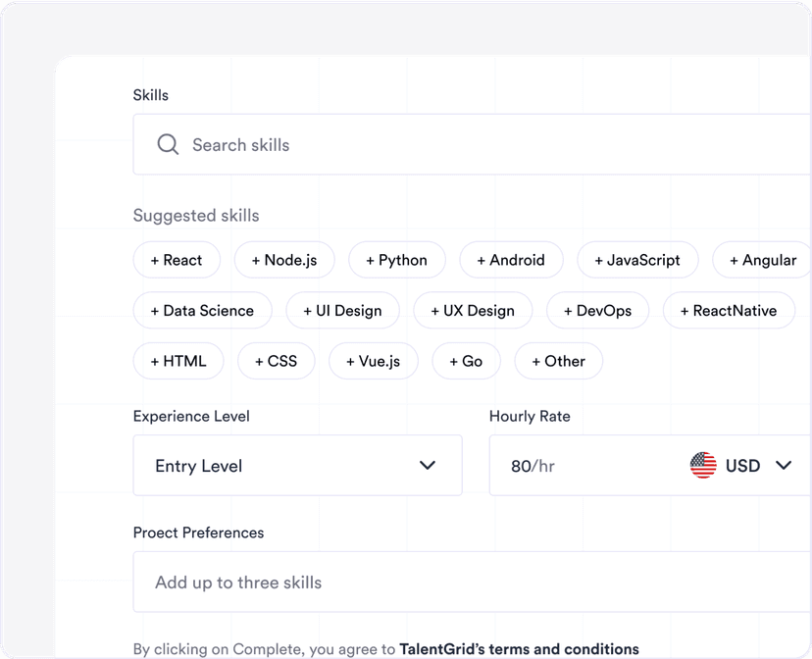The image size is (812, 659).
Task: Click the magnifying glass search icon
Action: coord(169,145)
